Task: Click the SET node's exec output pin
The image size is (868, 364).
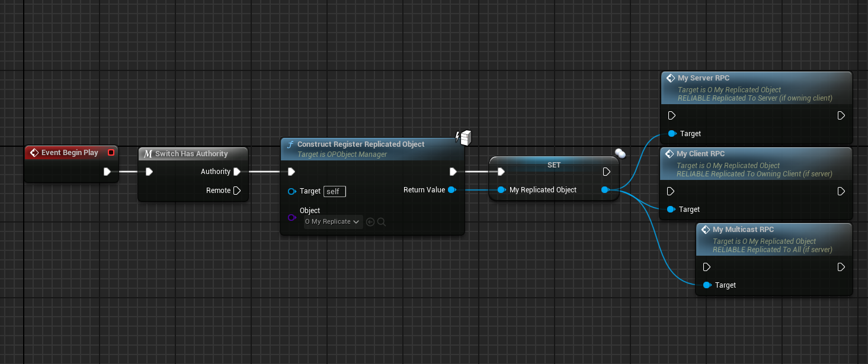Action: pos(606,172)
